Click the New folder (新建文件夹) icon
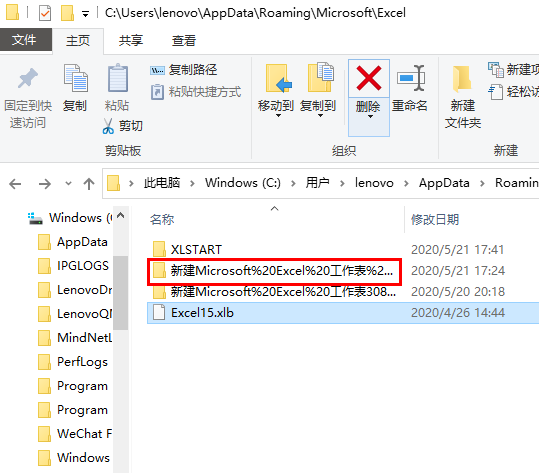This screenshot has width=539, height=473. pos(462,79)
